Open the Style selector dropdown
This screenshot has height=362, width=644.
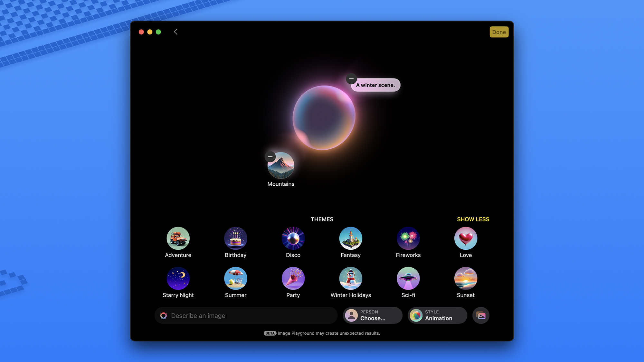click(x=437, y=315)
